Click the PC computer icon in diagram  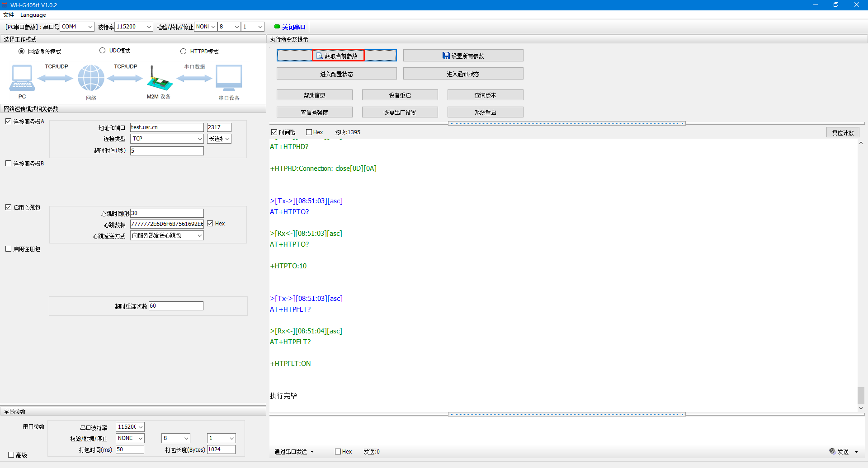[x=22, y=78]
